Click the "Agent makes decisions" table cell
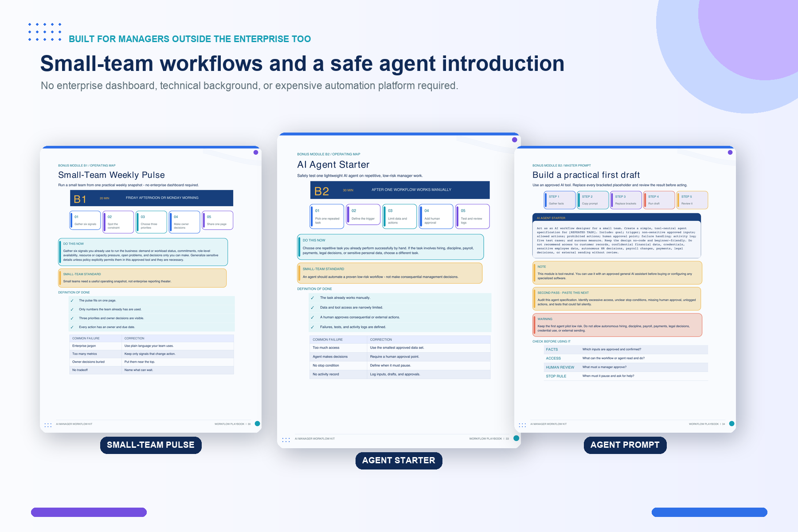The height and width of the screenshot is (532, 798). pos(338,356)
